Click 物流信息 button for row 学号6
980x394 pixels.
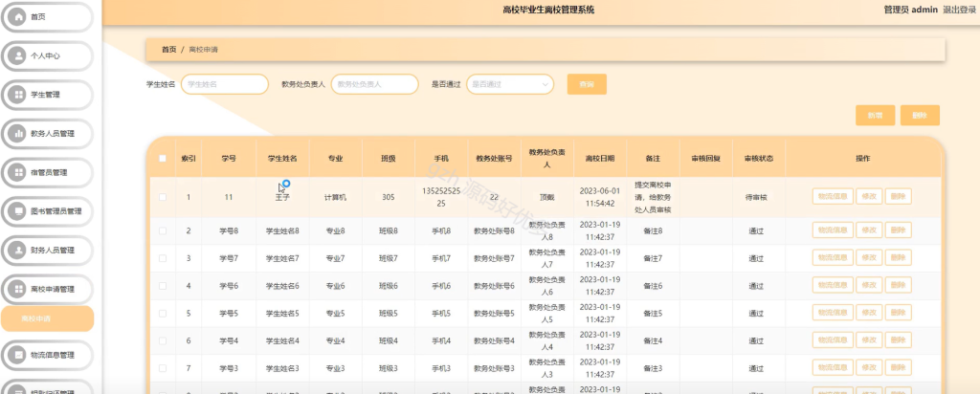tap(833, 285)
